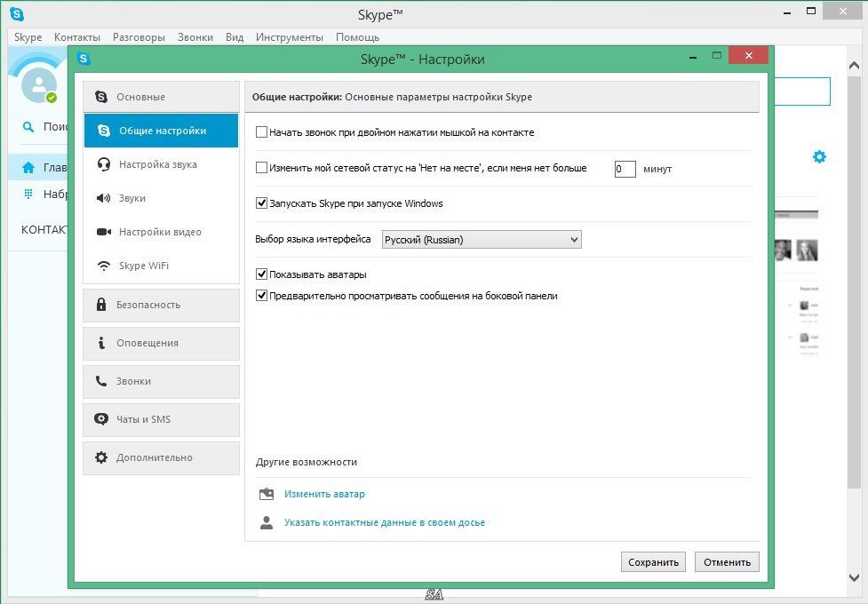Click the person icon beside contact details link
868x604 pixels.
(267, 522)
